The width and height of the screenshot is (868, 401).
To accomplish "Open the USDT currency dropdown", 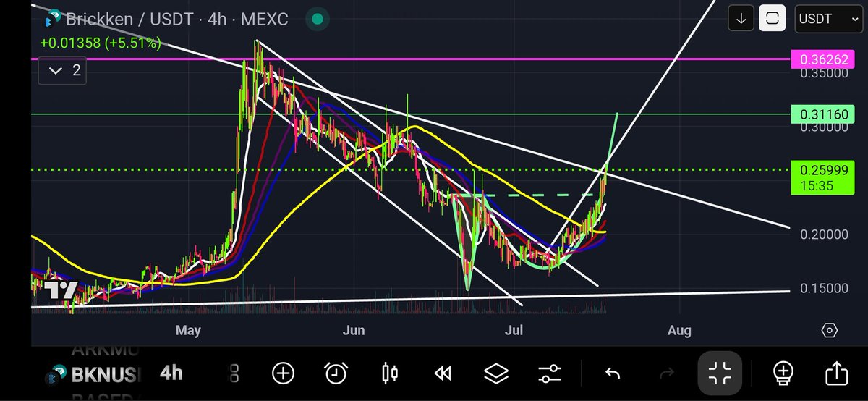I will pyautogui.click(x=828, y=19).
